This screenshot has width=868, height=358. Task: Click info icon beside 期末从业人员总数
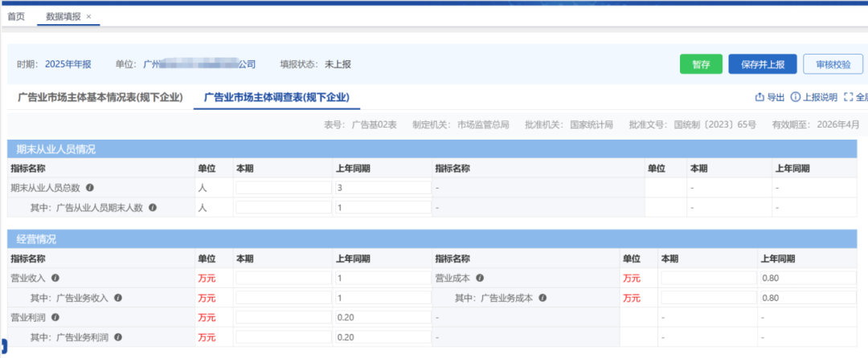[90, 188]
